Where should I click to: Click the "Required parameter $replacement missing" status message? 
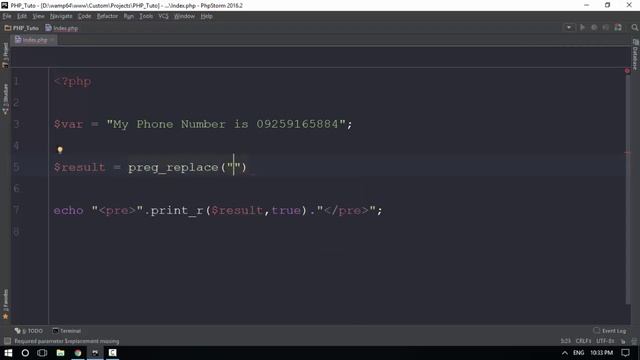pyautogui.click(x=67, y=341)
